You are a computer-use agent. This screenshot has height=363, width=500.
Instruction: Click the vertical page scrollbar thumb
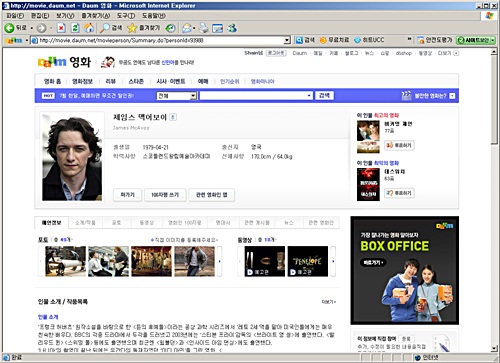coord(494,100)
